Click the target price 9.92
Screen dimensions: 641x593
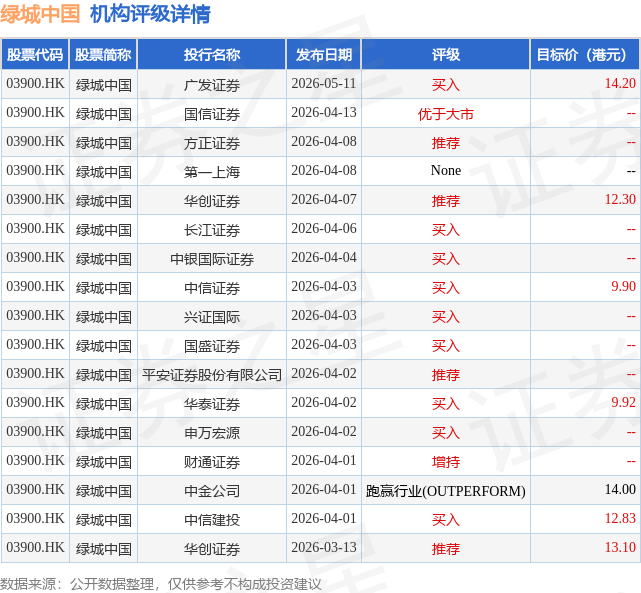tap(623, 403)
